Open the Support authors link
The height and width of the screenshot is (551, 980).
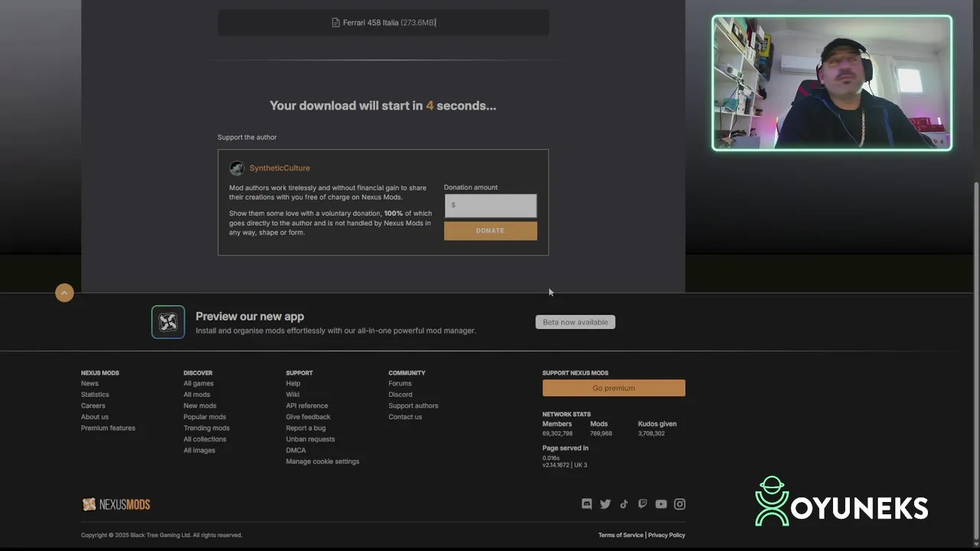tap(413, 406)
